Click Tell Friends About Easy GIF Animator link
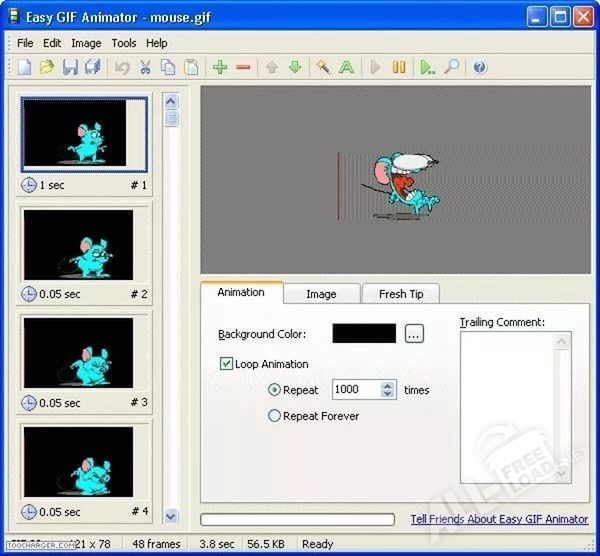This screenshot has width=600, height=556. [499, 519]
